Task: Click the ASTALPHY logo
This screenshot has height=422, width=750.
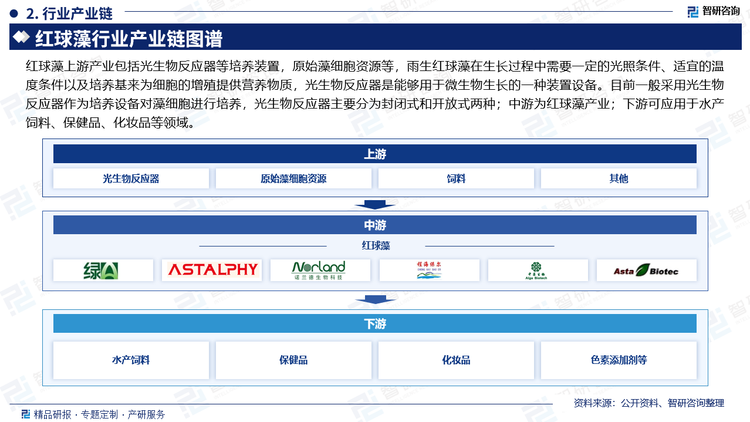Action: [x=212, y=270]
